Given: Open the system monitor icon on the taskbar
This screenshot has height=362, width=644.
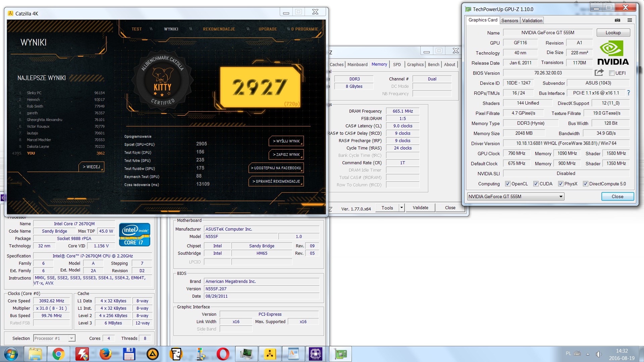Looking at the screenshot, I should click(247, 354).
